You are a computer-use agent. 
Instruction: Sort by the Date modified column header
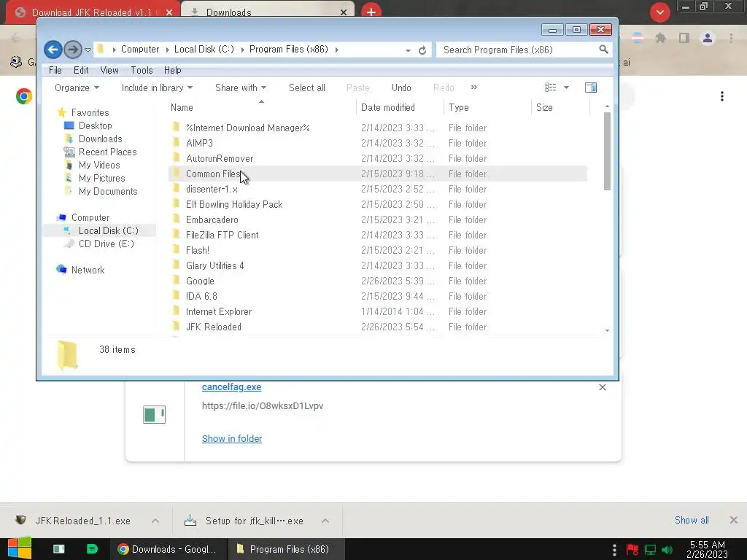[399, 108]
